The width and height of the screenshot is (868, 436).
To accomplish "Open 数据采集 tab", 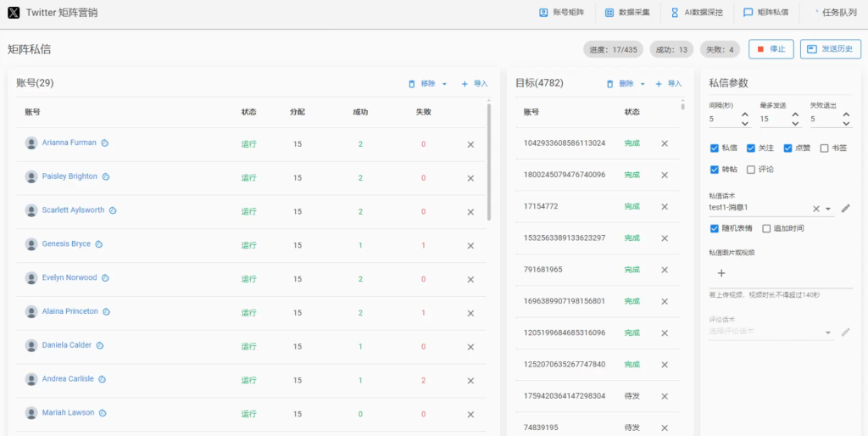I will coord(628,12).
